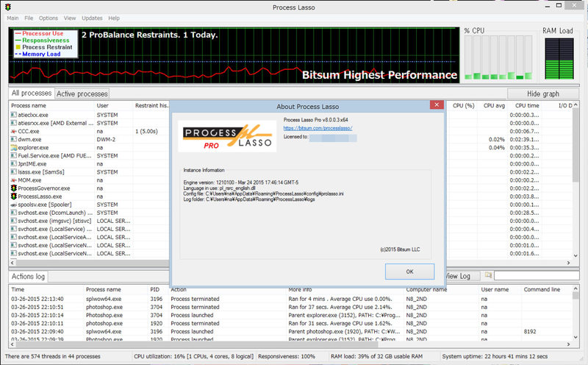Click the CCC.exe red icon
Viewport: 588px width, 365px height.
14,132
